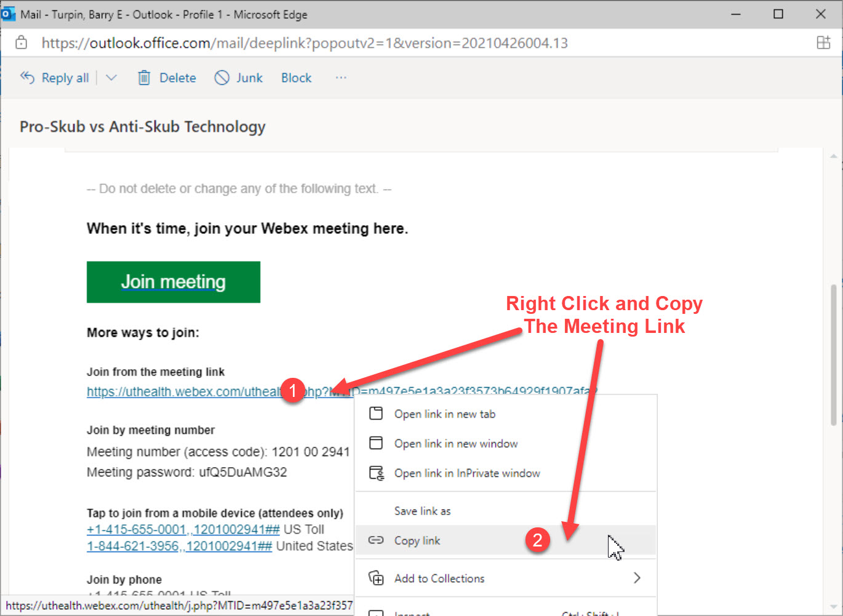Click the Delete trash can icon

(x=144, y=78)
